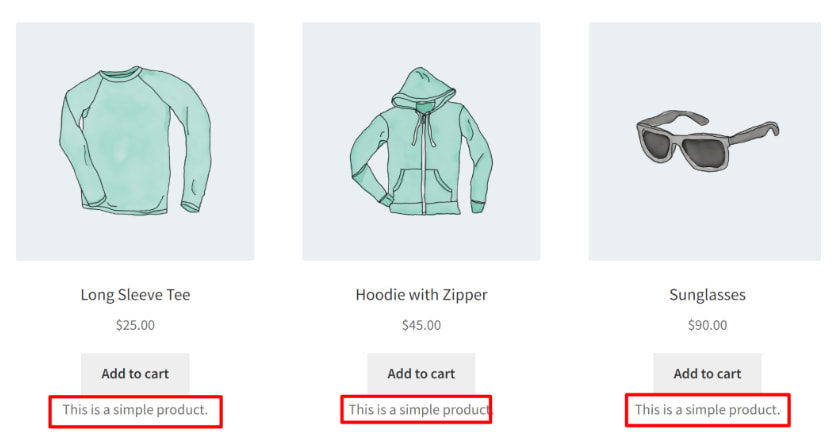Open the Hoodie with Zipper product image
The height and width of the screenshot is (445, 835).
pos(421,142)
